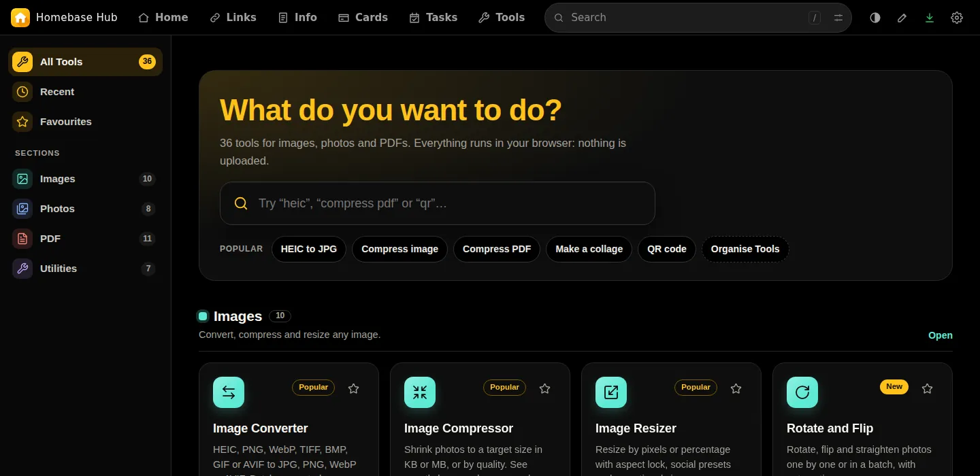Focus the top header Search field
The width and height of the screenshot is (980, 476).
point(698,18)
